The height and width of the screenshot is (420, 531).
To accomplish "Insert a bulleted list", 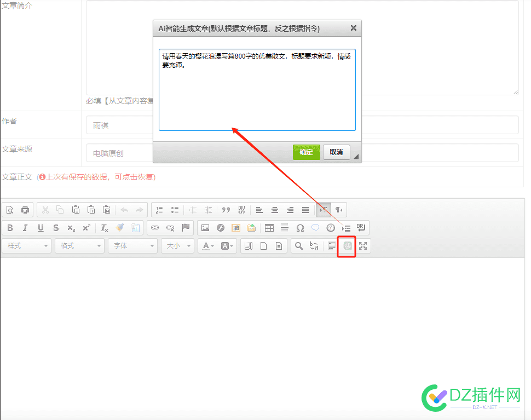I will click(x=175, y=210).
